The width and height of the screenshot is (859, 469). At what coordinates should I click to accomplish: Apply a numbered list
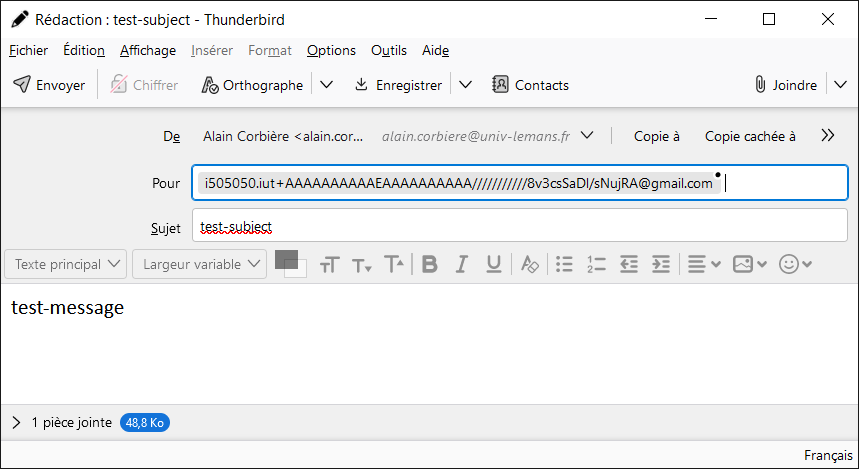click(x=596, y=265)
